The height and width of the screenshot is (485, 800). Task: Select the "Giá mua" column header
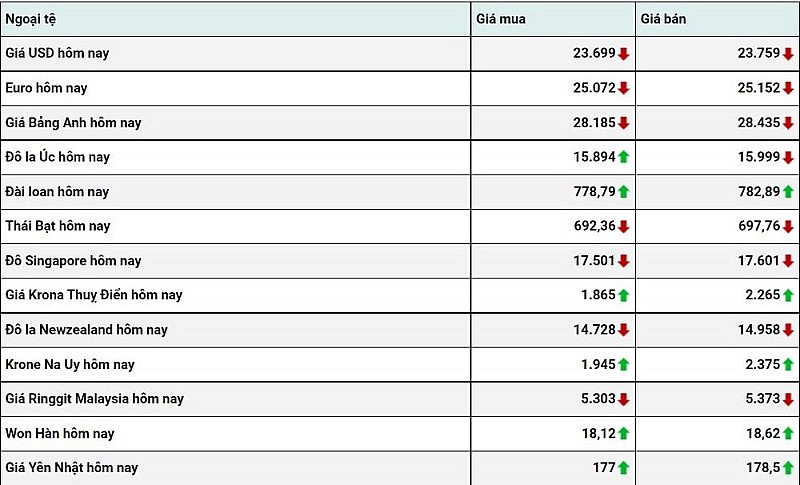click(x=501, y=19)
